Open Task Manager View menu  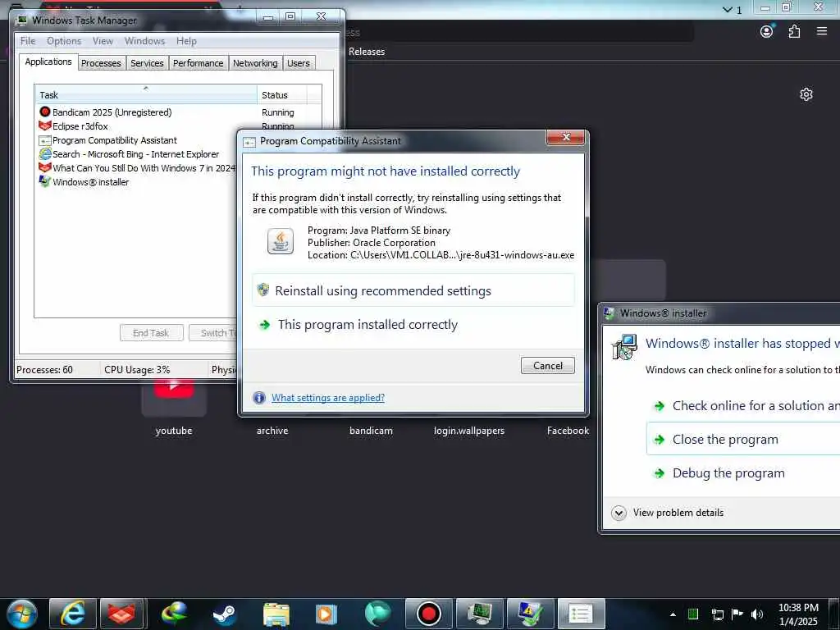pyautogui.click(x=103, y=41)
